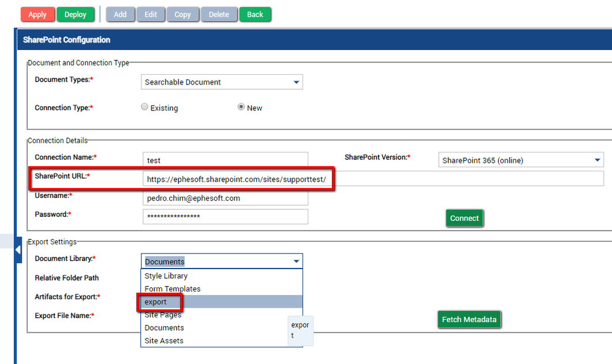Click the Delete toolbar button
612x364 pixels.
click(219, 14)
